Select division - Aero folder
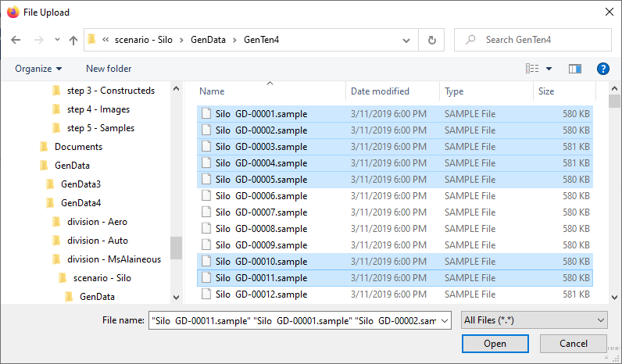This screenshot has height=364, width=622. pos(96,222)
